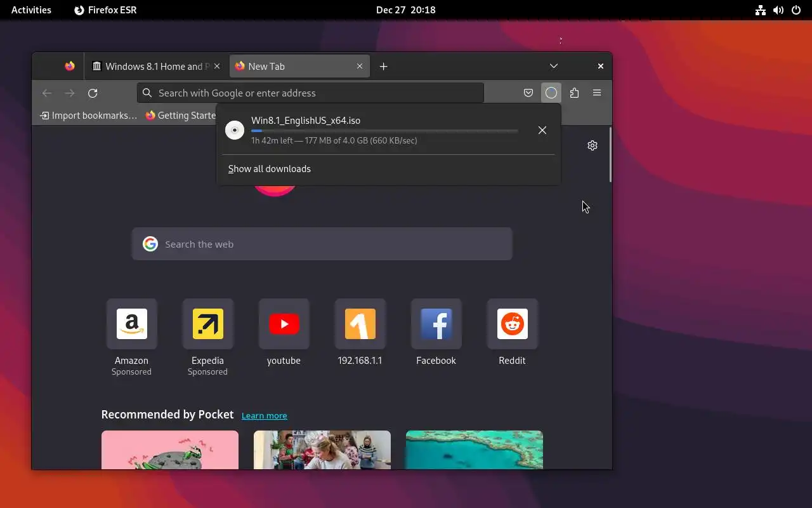
Task: Open the pink Pocket story thumbnail
Action: tap(170, 450)
